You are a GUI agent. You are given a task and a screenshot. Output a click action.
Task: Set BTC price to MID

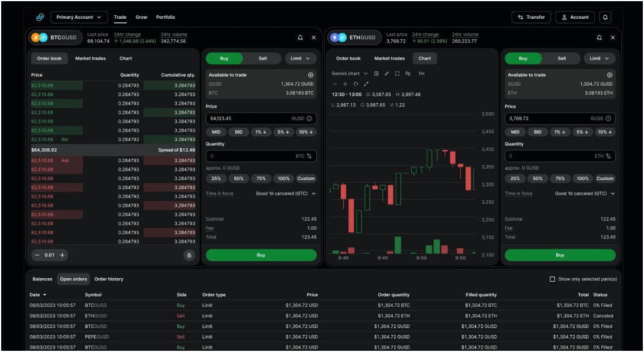pyautogui.click(x=216, y=132)
